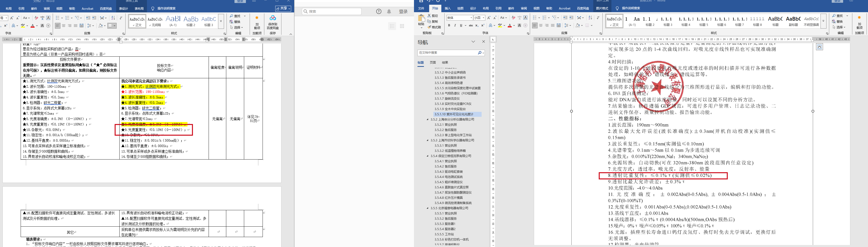Image resolution: width=868 pixels, height=247 pixels.
Task: Open notifications via the bell icon
Action: tap(389, 11)
